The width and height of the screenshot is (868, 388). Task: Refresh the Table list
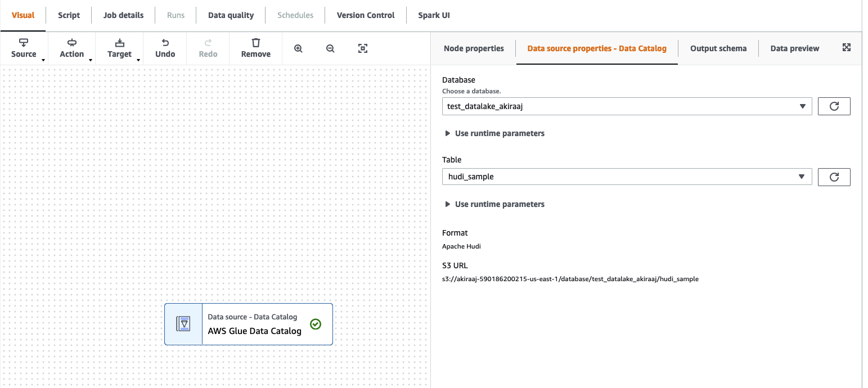pos(834,177)
